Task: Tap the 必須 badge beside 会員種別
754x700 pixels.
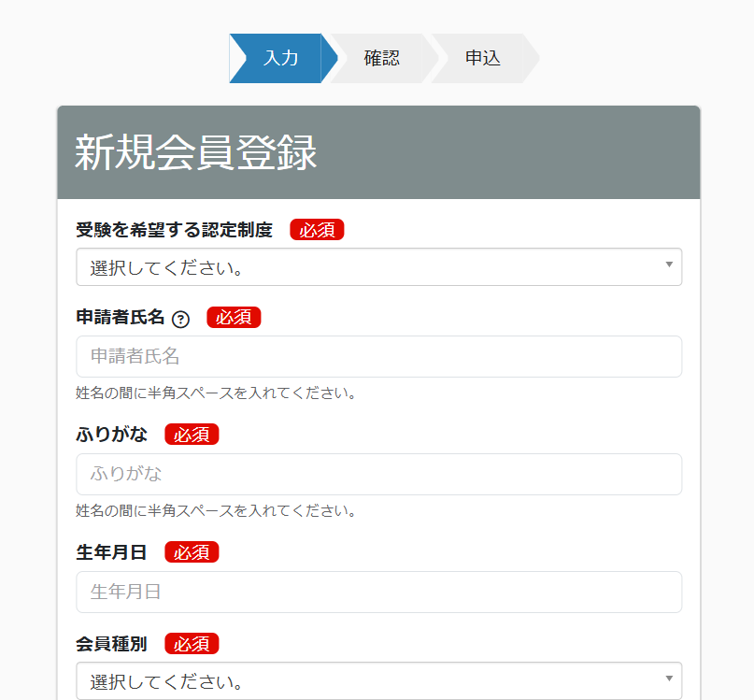Action: coord(192,644)
